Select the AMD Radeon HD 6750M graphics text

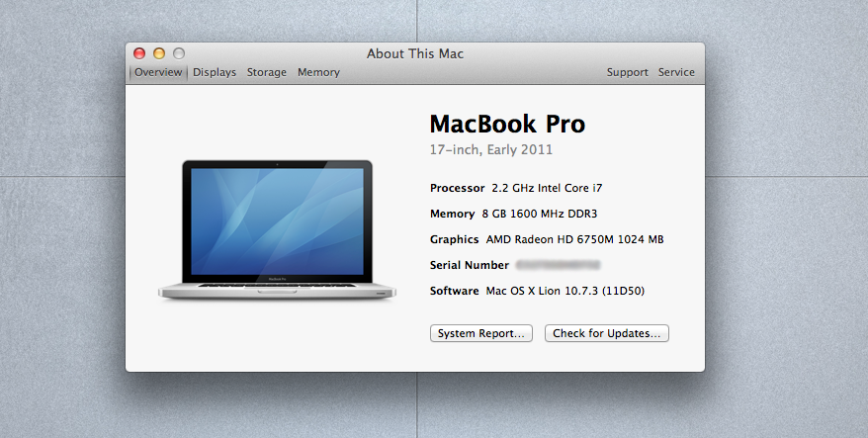tap(574, 240)
